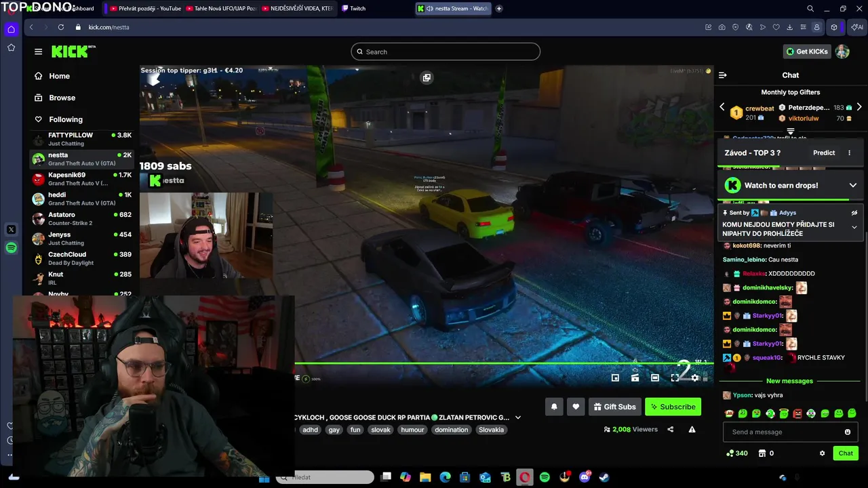Select the adhd stream tag

click(x=310, y=430)
